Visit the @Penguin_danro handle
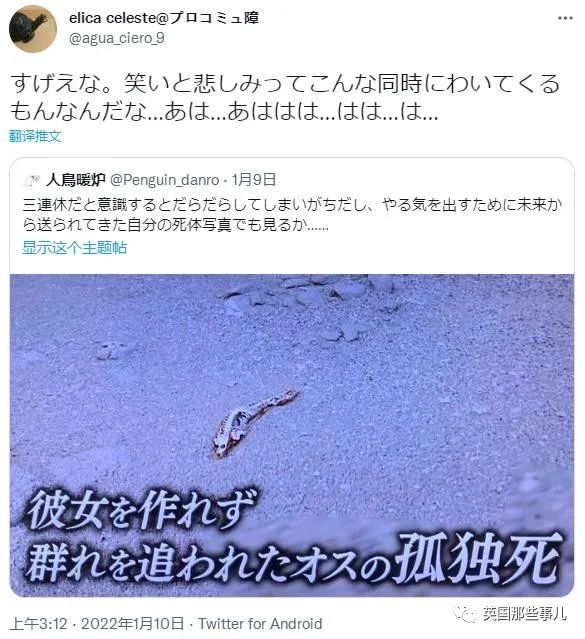This screenshot has width=585, height=639. coord(165,180)
